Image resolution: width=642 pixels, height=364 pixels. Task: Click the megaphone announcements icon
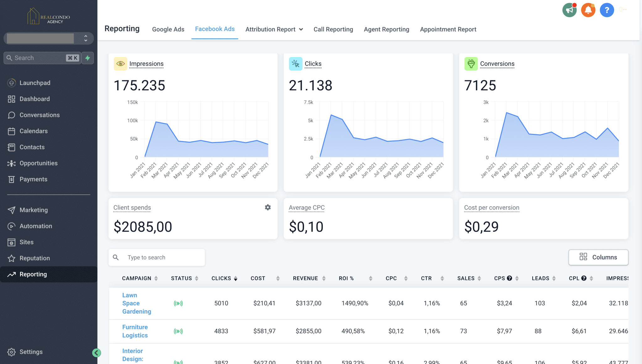click(569, 10)
